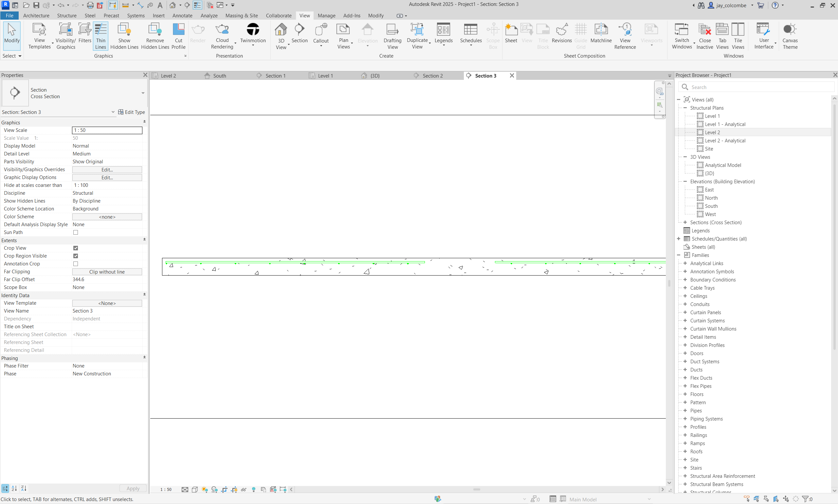Click the Far Clipping 'Clip without line' button

pos(107,272)
